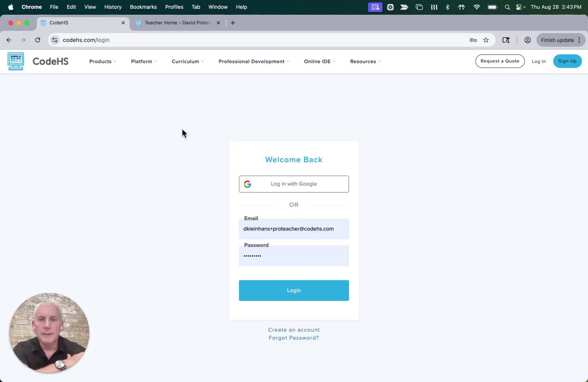The height and width of the screenshot is (382, 588).
Task: Go back with browser back arrow
Action: [9, 40]
